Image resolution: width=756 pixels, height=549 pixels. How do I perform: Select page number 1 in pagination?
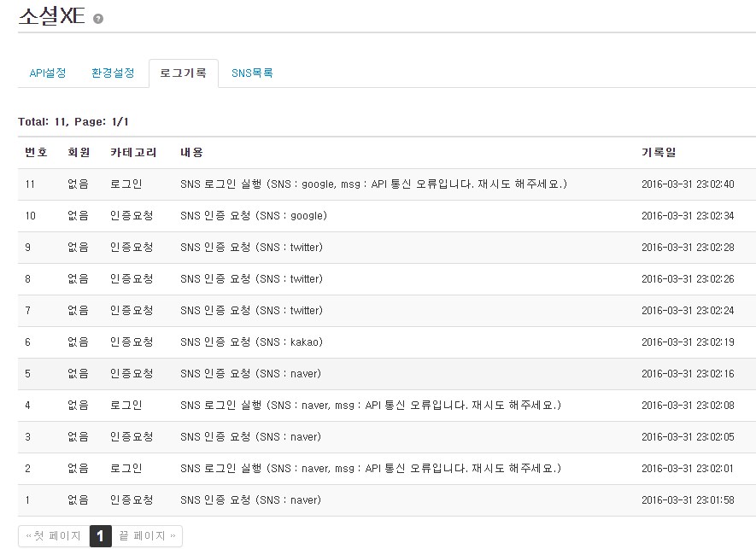[100, 536]
